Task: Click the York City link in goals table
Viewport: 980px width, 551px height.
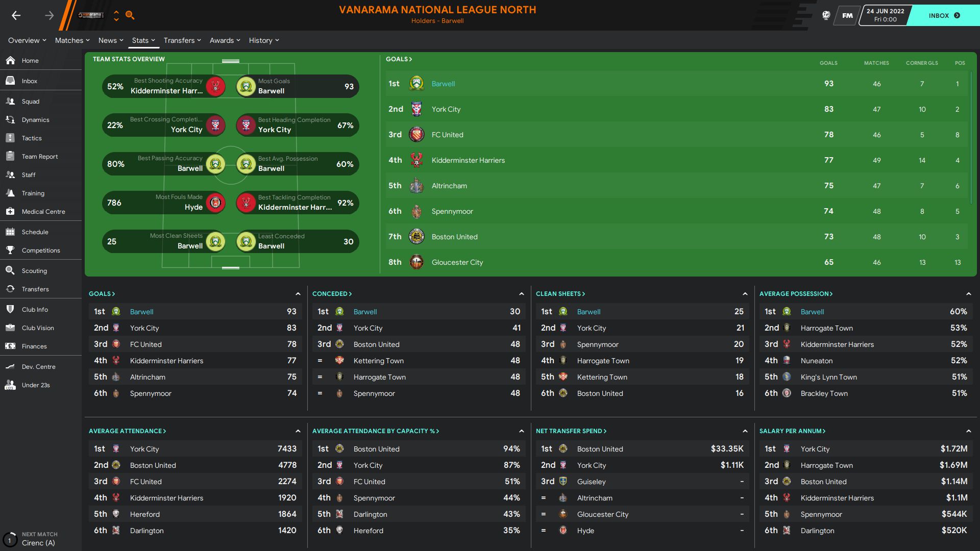Action: tap(446, 109)
